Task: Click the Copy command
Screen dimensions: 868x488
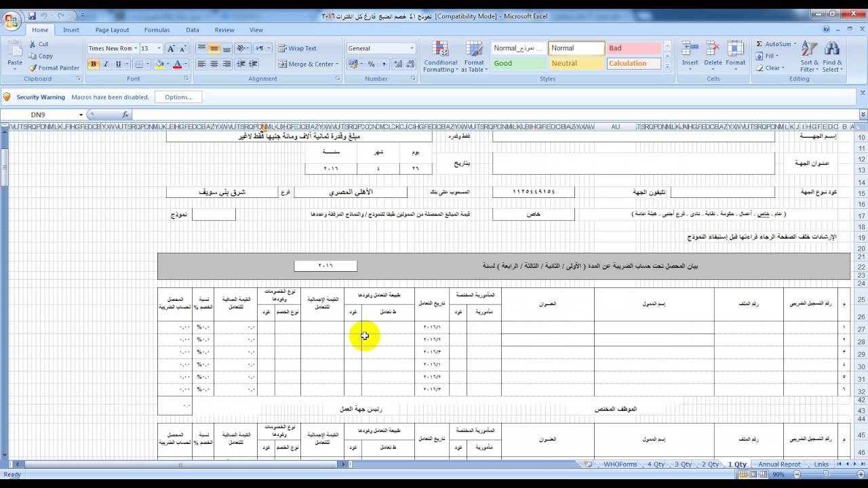Action: pos(41,56)
